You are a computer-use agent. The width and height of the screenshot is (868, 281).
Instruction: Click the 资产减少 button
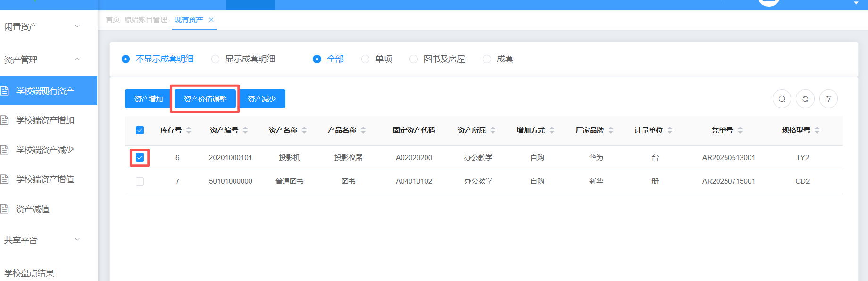[x=262, y=99]
